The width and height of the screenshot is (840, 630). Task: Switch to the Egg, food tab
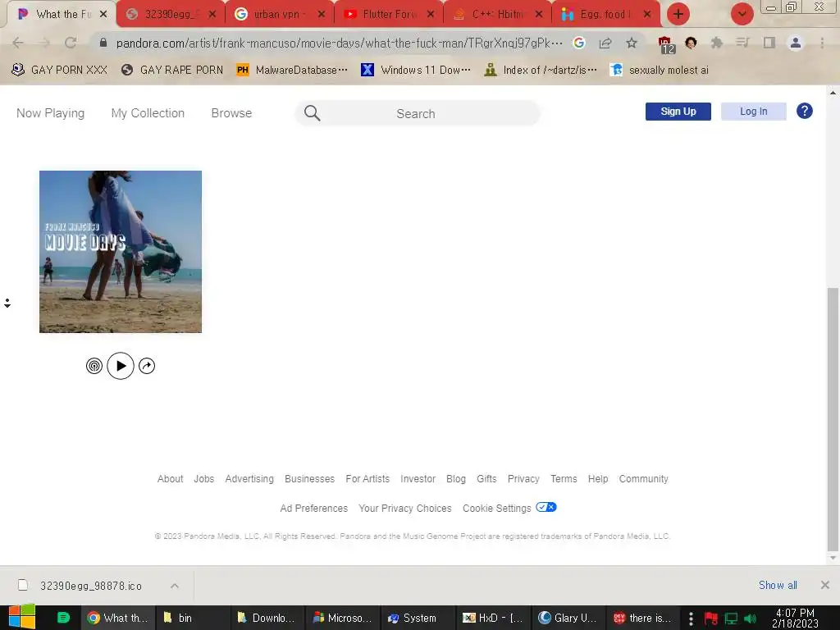605,15
